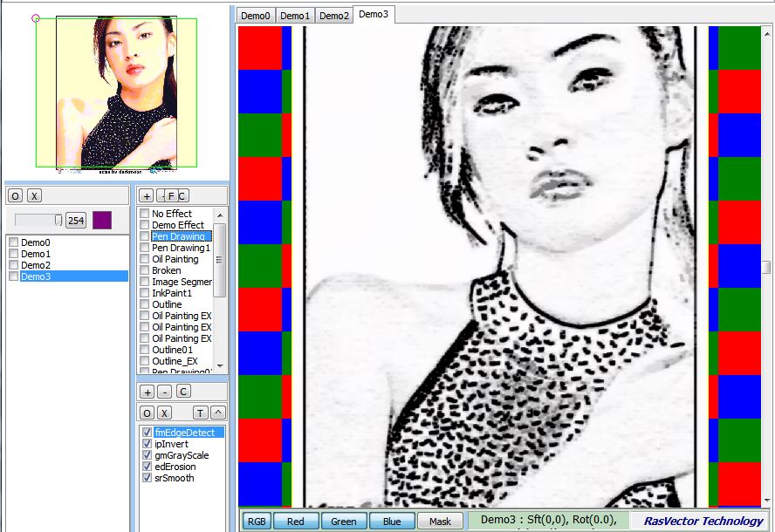Click the effects list scroll down arrow
The image size is (775, 532).
click(x=220, y=365)
